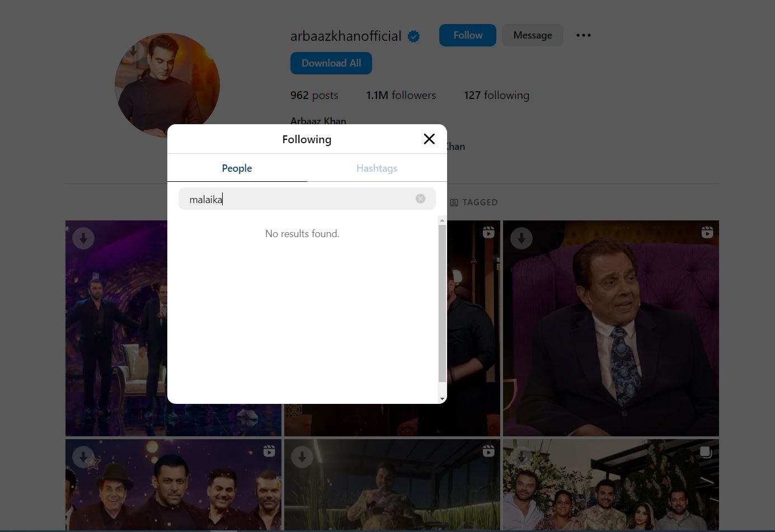Click the download arrow on the profile picture
Viewport: 775px width, 532px height.
pos(133,52)
